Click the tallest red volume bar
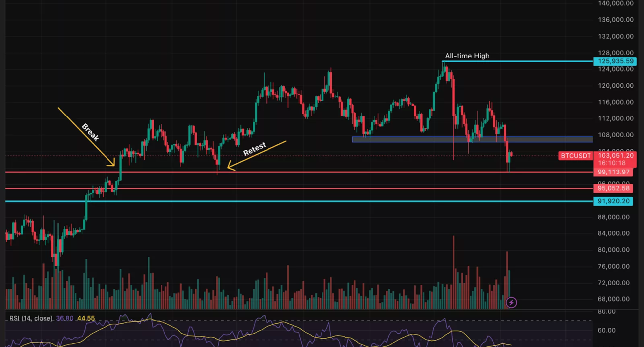Image resolution: width=644 pixels, height=347 pixels. click(453, 273)
